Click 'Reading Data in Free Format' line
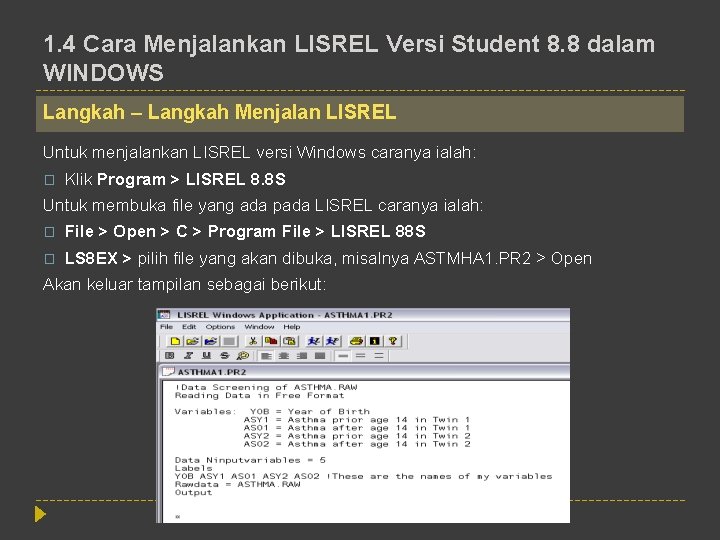 259,396
